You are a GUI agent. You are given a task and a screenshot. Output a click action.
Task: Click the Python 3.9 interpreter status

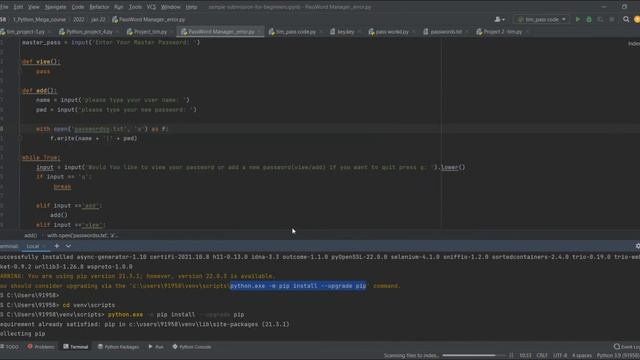(x=618, y=355)
